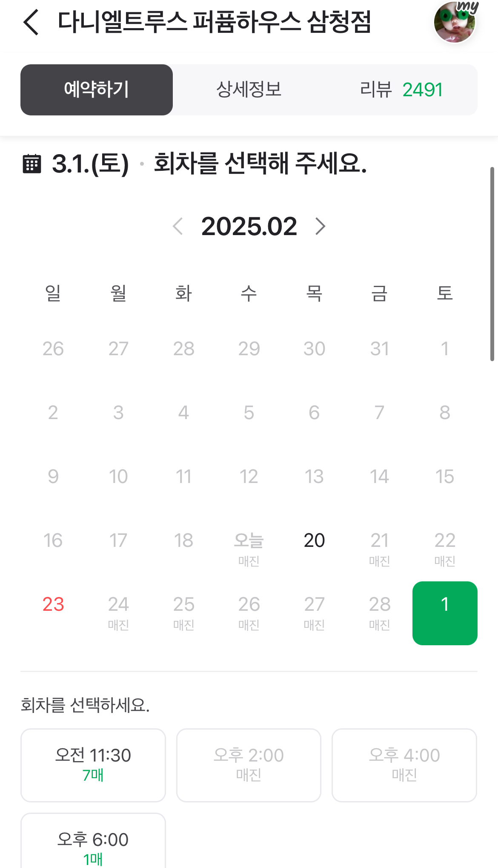
Task: Select date 23 on the calendar
Action: point(53,605)
